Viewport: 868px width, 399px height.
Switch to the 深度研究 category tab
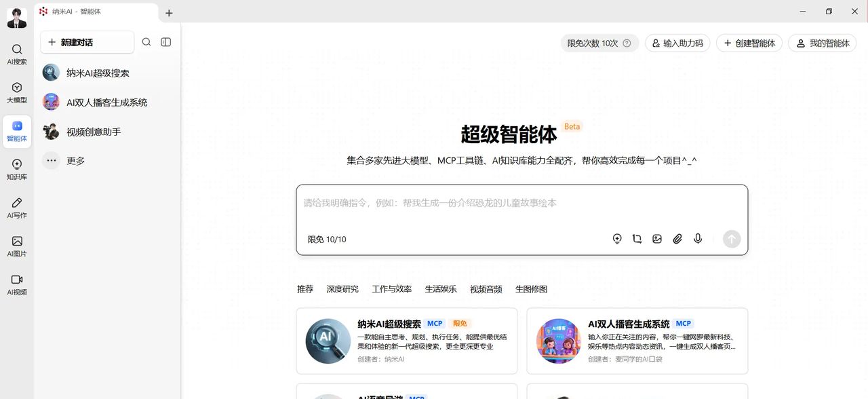[x=342, y=288]
